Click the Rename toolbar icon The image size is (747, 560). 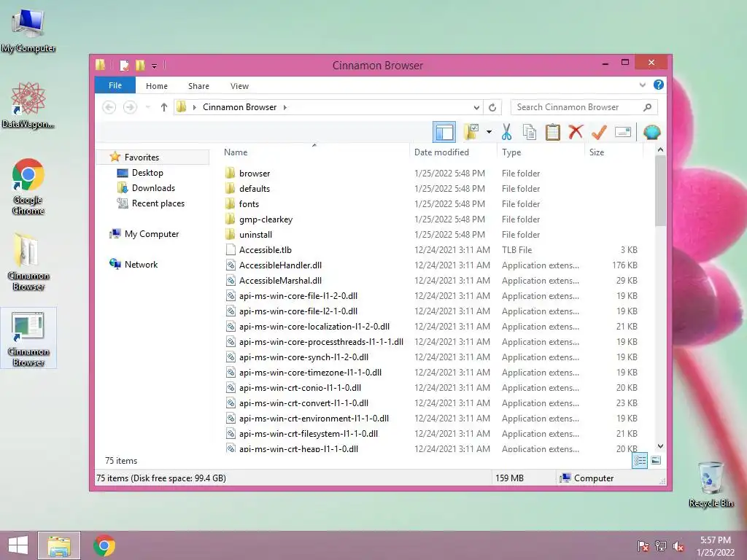(623, 132)
